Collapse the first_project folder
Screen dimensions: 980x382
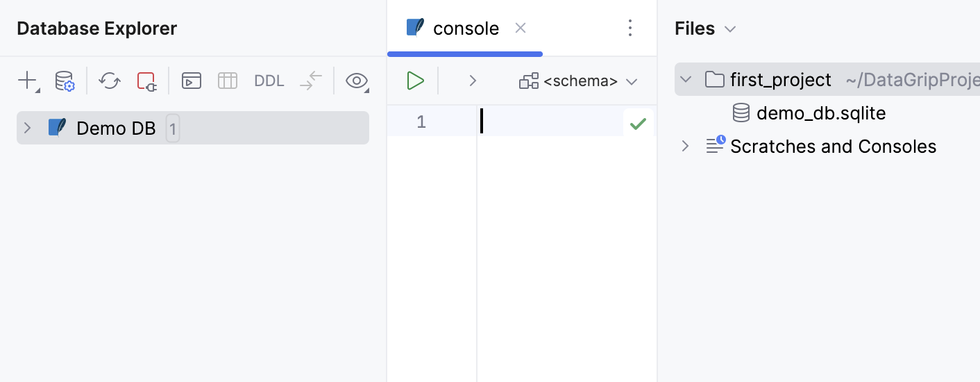click(686, 79)
